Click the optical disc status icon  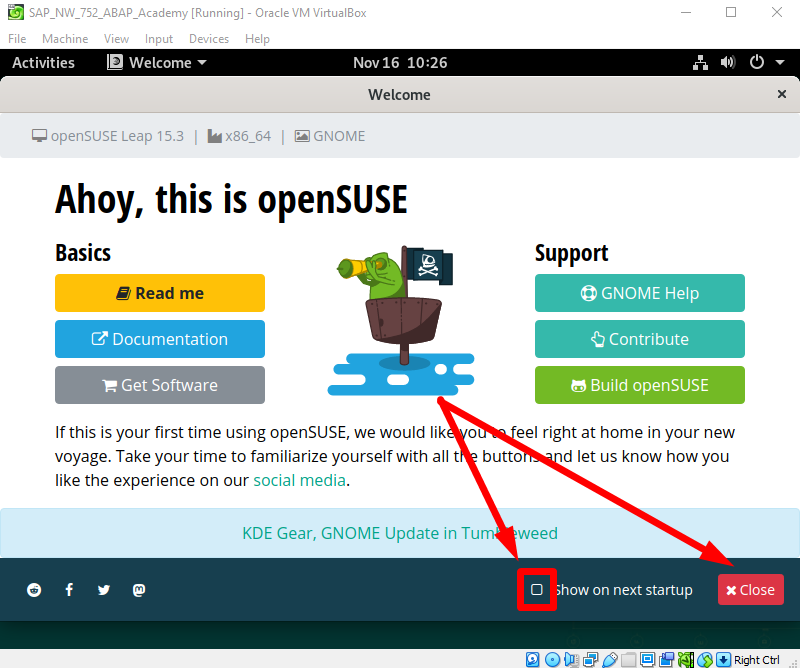coord(552,659)
